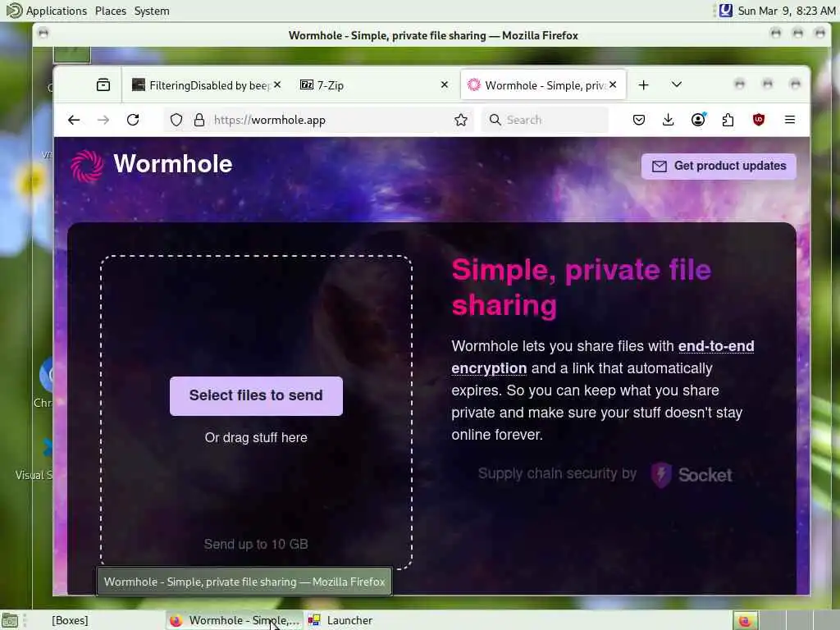Click the Or drag stuff here text

pos(256,438)
